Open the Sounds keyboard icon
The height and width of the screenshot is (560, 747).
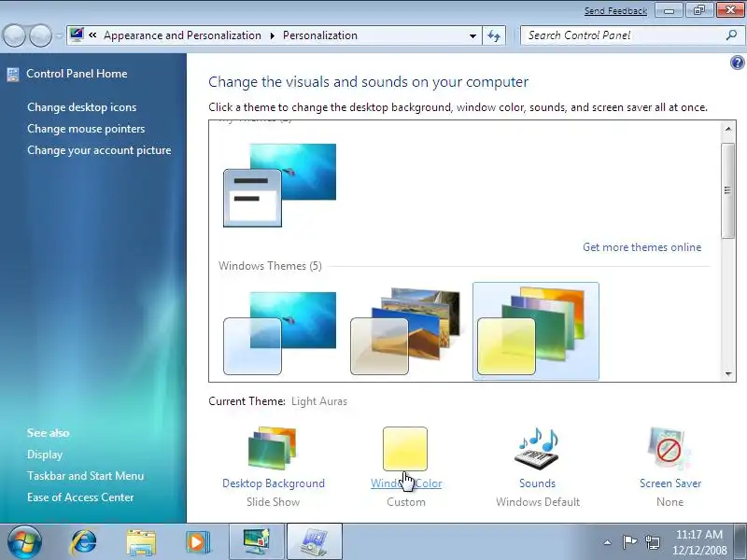click(537, 448)
